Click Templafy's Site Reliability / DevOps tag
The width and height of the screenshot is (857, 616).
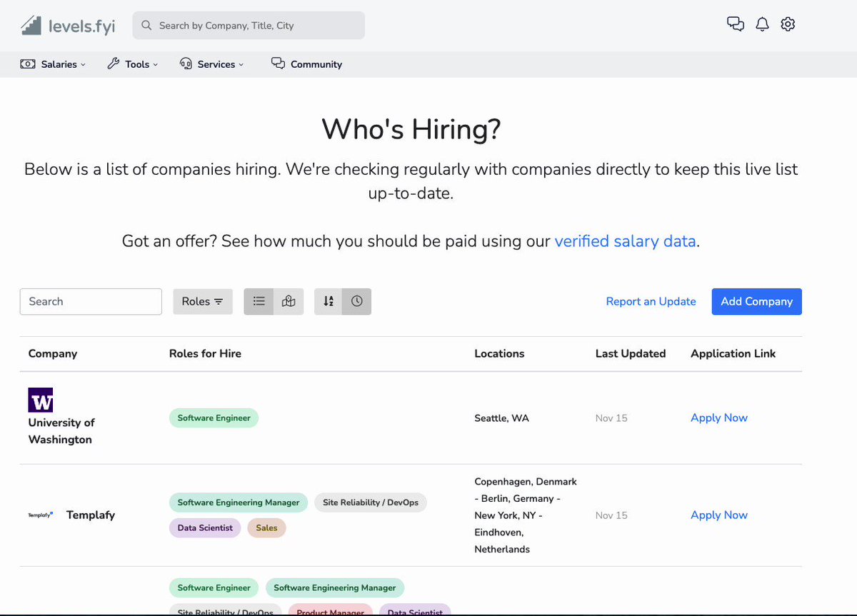tap(371, 503)
